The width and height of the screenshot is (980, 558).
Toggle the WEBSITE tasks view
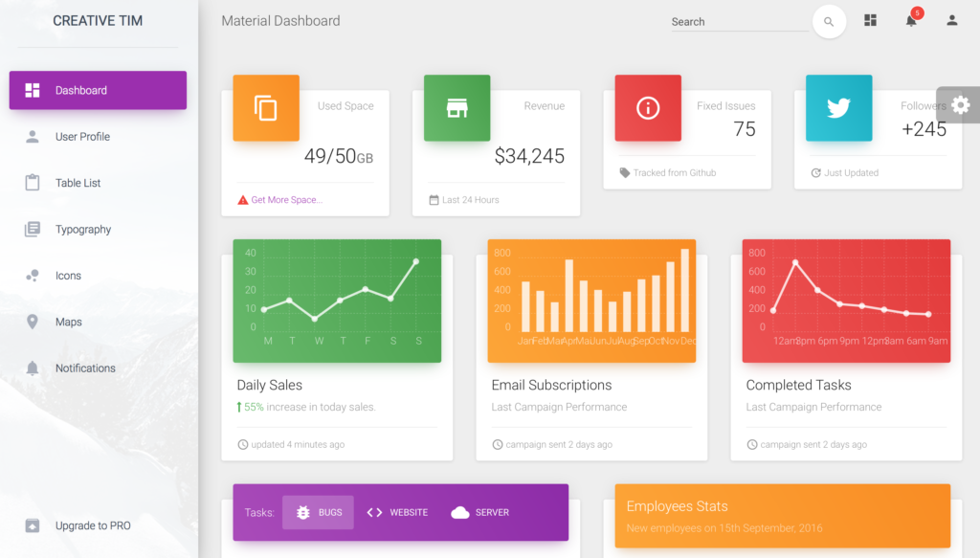tap(397, 512)
